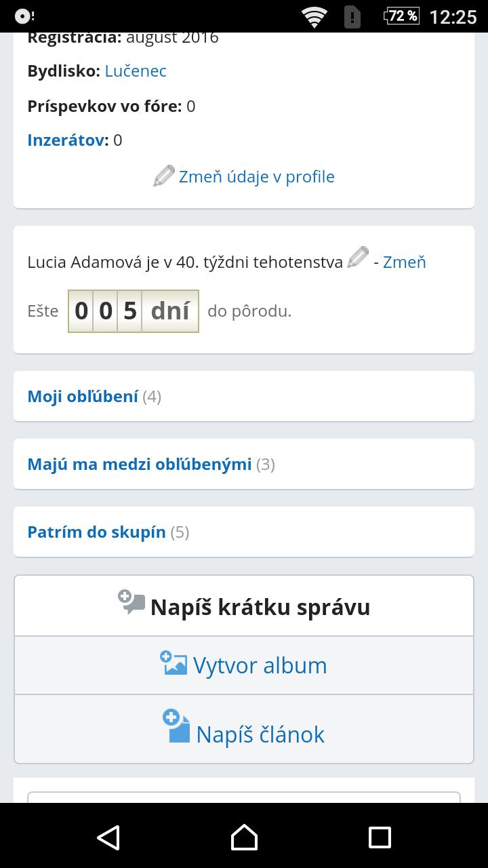Image resolution: width=488 pixels, height=868 pixels.
Task: Tap the speech bubble plus icon
Action: coord(131,601)
